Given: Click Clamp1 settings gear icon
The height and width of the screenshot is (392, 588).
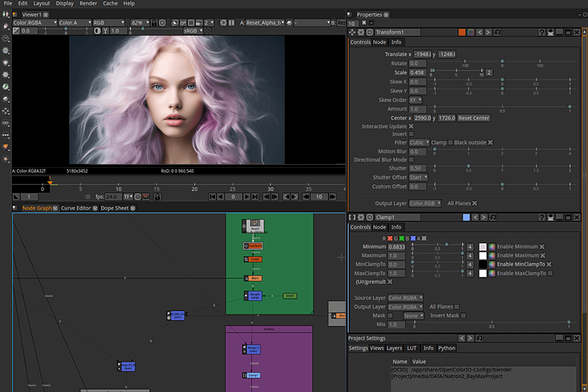Looking at the screenshot, I should pos(361,217).
